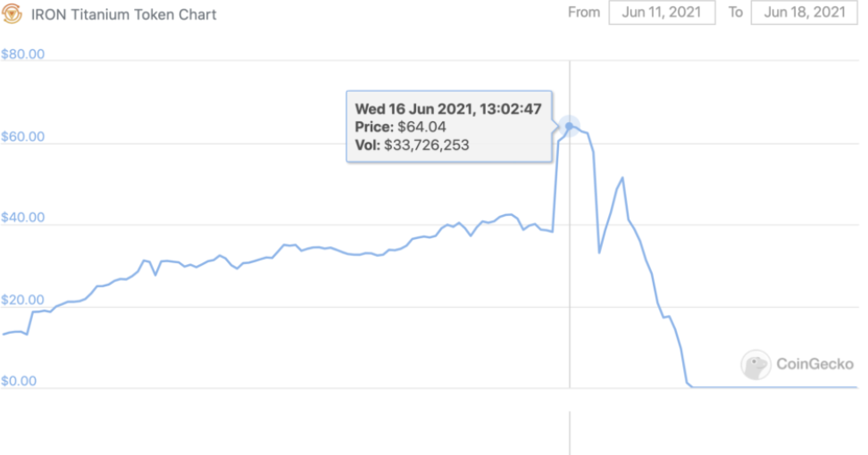
Task: Click the From label text
Action: (584, 12)
